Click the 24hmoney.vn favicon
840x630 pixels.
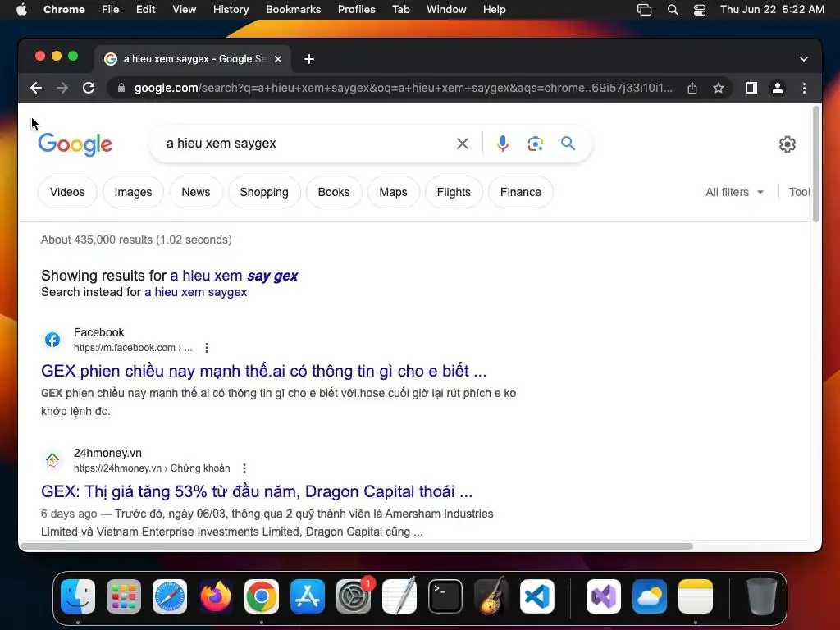tap(52, 460)
